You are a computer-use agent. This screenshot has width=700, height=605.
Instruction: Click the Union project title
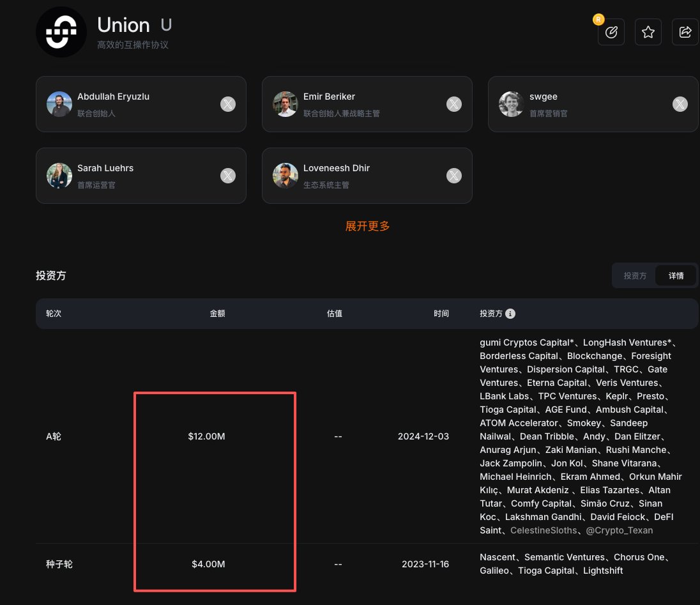click(124, 25)
